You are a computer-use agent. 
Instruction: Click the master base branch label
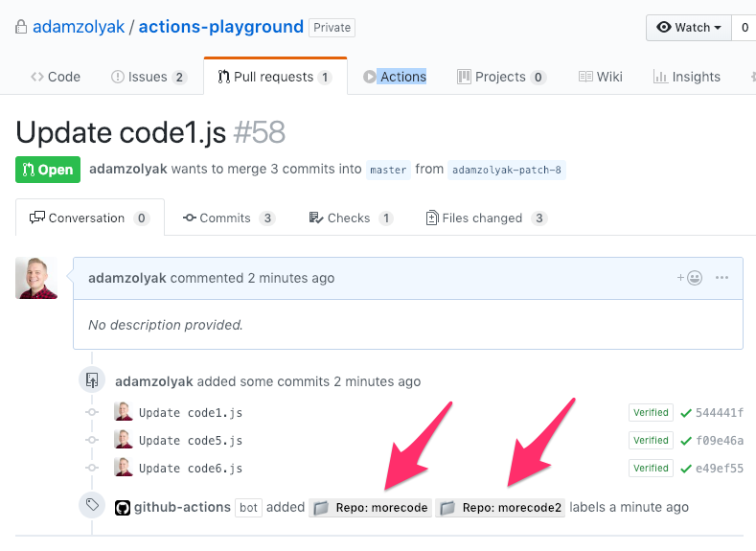point(388,170)
